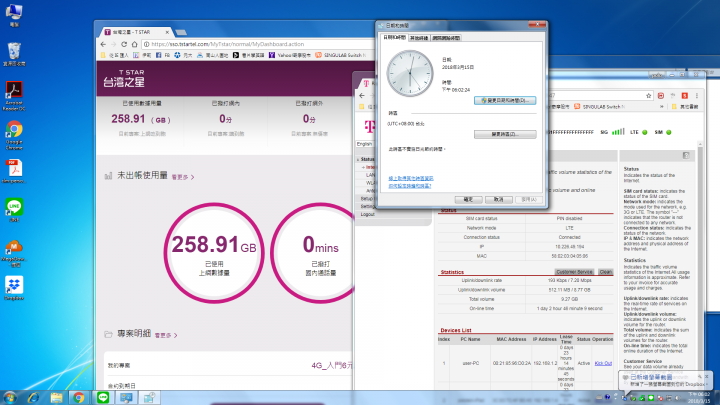
Task: Open Internet Explorer from the taskbar
Action: [34, 398]
